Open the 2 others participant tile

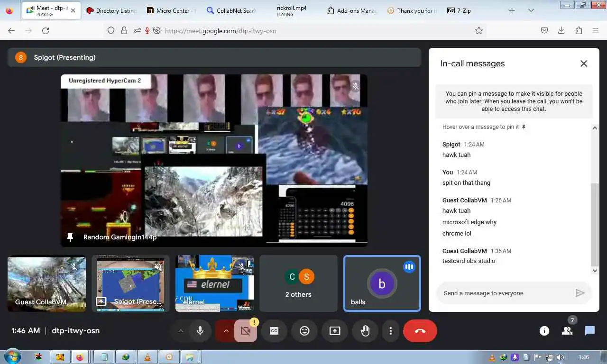(x=298, y=283)
